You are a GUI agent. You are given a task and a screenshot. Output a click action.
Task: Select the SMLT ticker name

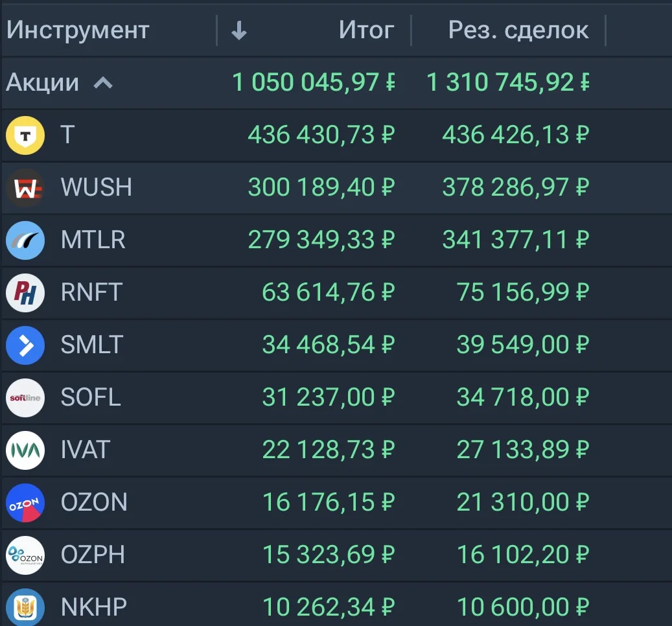pos(92,345)
